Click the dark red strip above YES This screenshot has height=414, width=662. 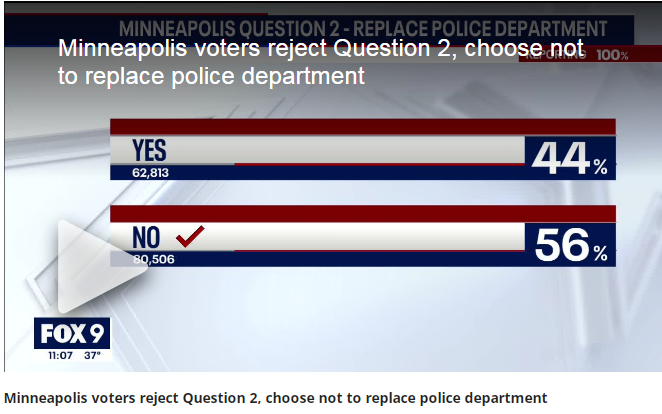[363, 127]
